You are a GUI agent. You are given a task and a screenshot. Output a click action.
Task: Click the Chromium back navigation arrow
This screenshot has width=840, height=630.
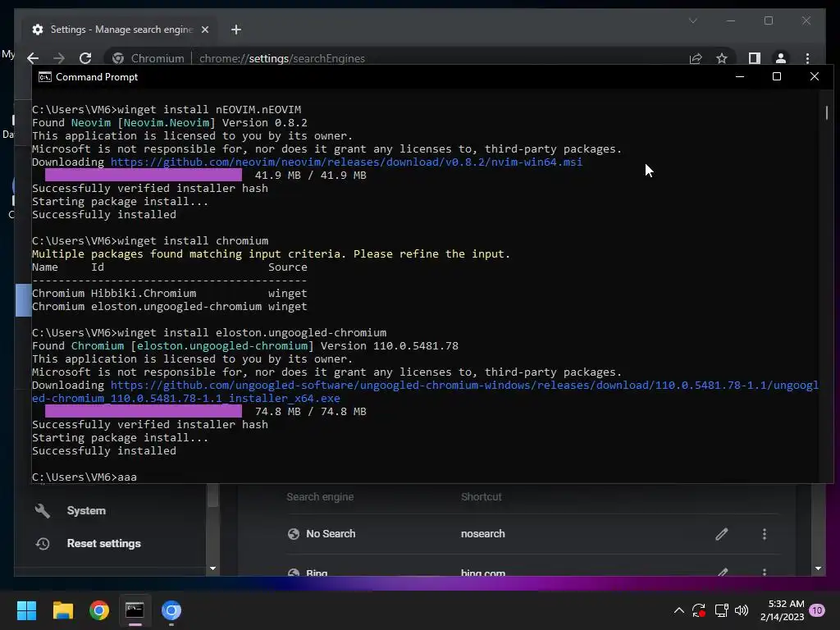tap(33, 58)
